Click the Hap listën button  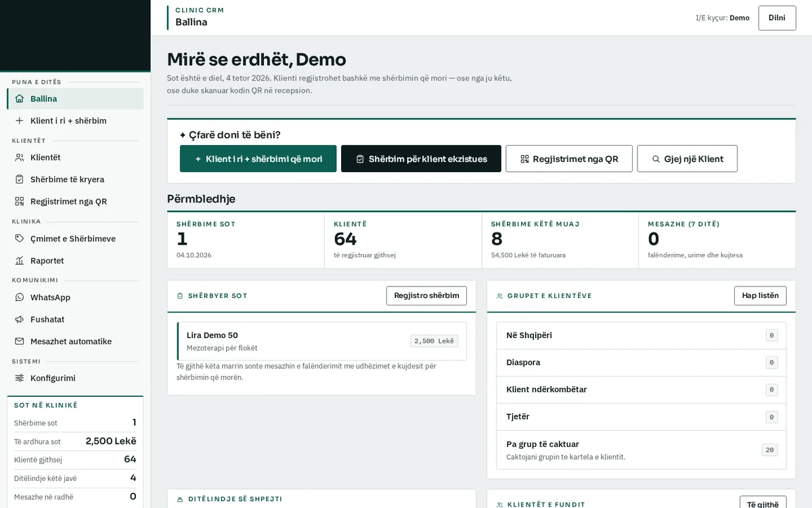click(x=760, y=295)
